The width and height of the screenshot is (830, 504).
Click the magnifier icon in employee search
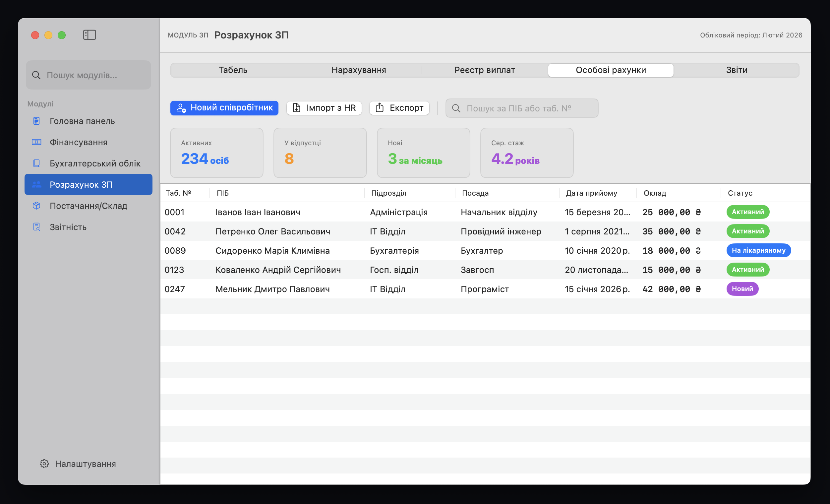(x=456, y=108)
